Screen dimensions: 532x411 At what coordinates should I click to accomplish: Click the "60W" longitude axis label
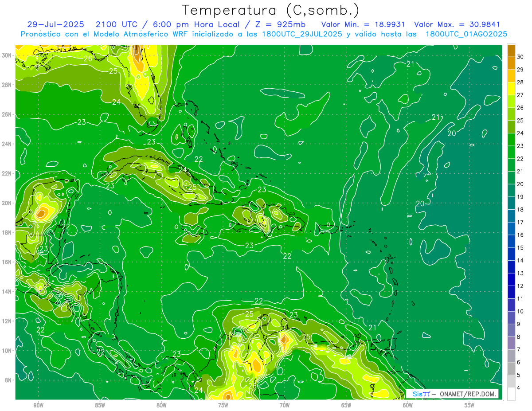pos(408,405)
